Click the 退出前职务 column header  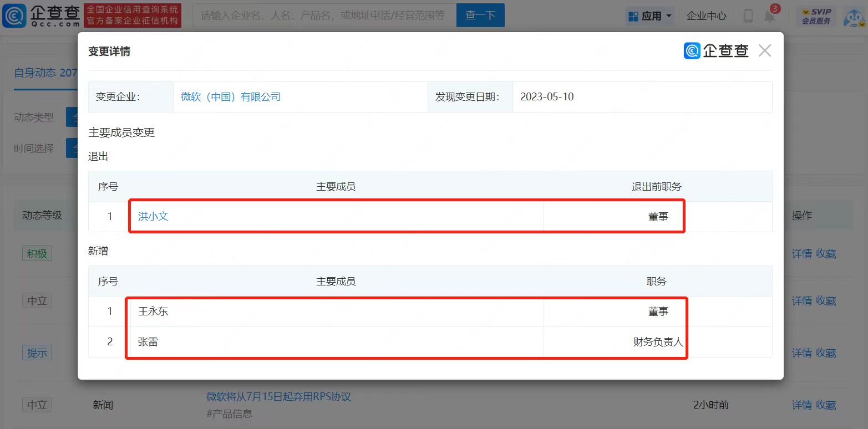point(657,187)
